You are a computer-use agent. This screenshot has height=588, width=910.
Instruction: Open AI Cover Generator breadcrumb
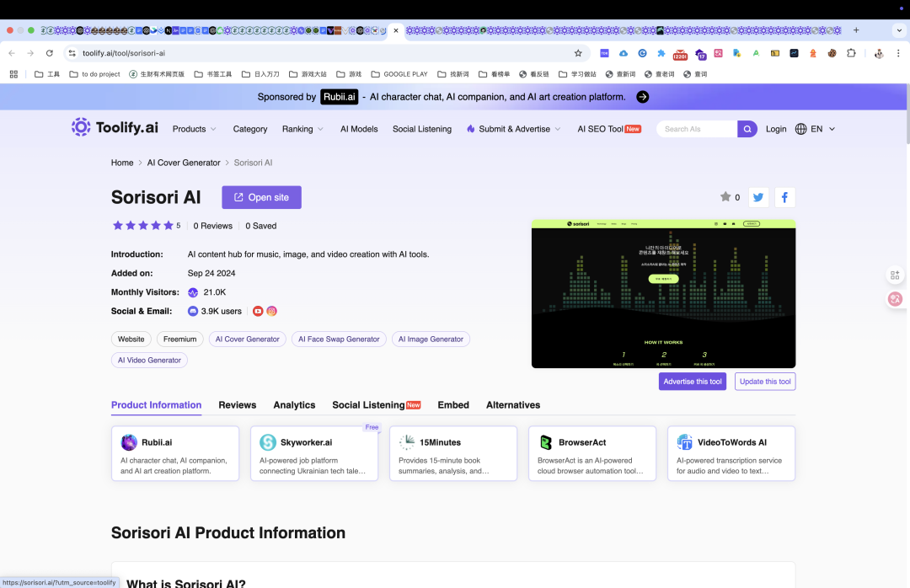click(184, 163)
